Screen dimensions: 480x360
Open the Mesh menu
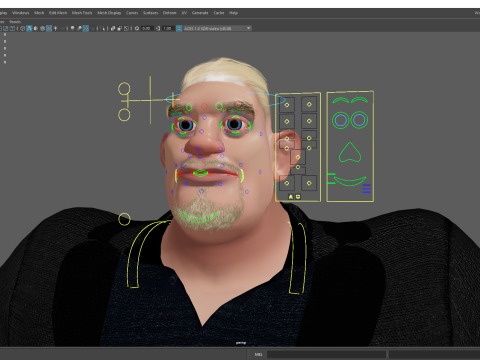39,13
